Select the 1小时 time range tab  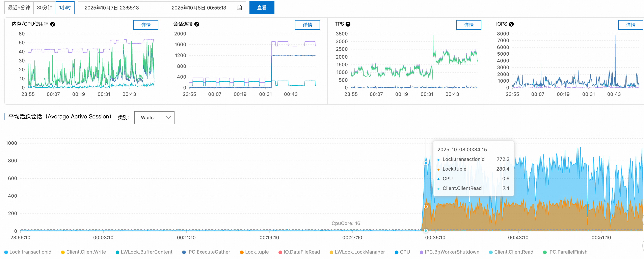coord(65,8)
